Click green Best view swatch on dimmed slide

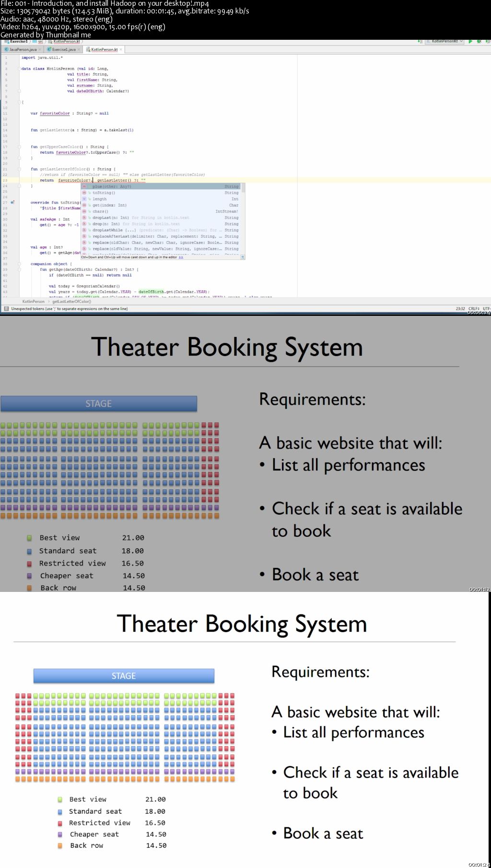click(29, 538)
